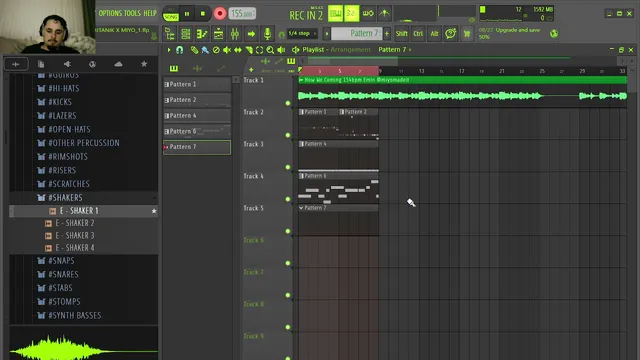
Task: Open the starred favorites browser icon
Action: tap(144, 64)
